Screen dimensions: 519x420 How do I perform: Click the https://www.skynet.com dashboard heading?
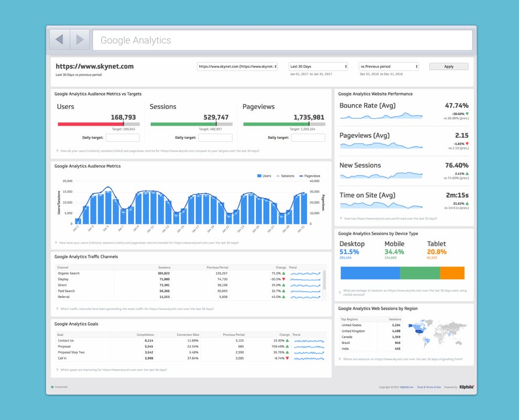pyautogui.click(x=95, y=67)
